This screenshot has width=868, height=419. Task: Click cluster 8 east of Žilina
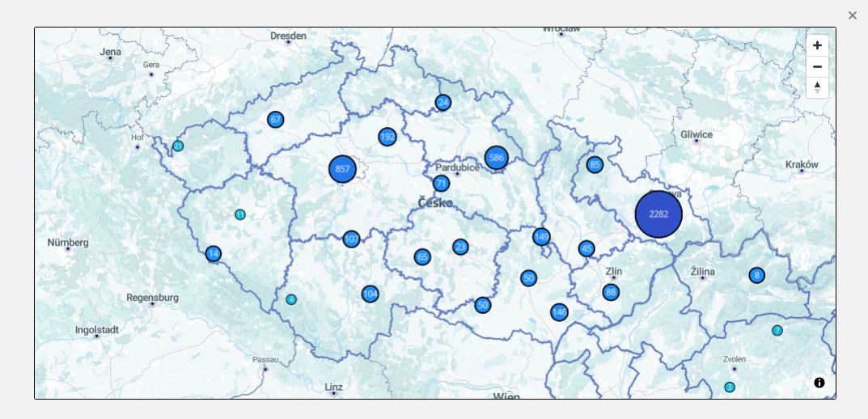(x=756, y=275)
